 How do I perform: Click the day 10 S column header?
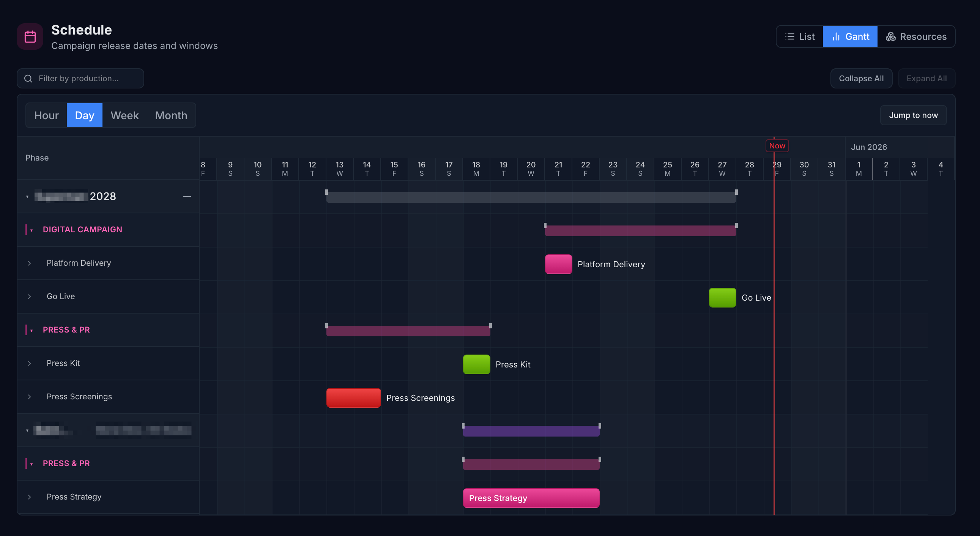[x=258, y=169]
